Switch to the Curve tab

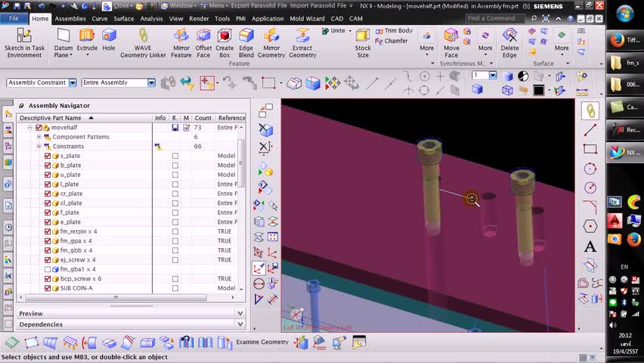(x=99, y=19)
